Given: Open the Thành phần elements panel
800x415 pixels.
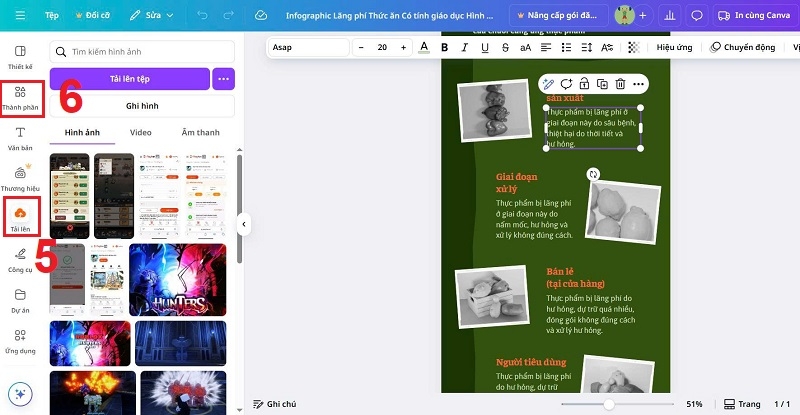Looking at the screenshot, I should click(x=20, y=99).
